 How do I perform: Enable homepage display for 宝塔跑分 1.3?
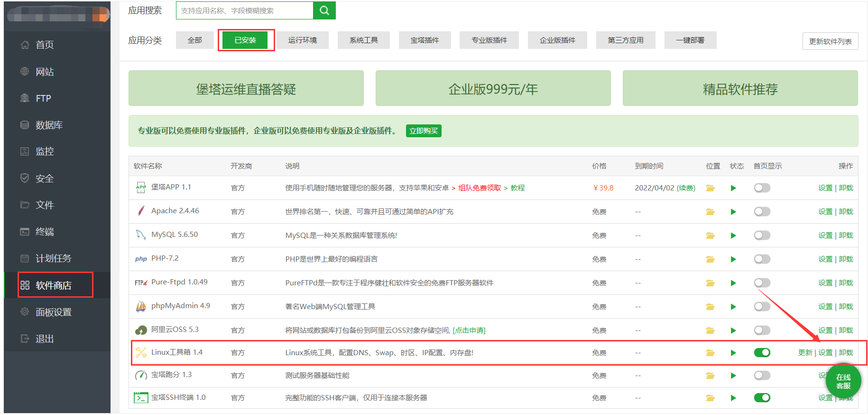762,376
